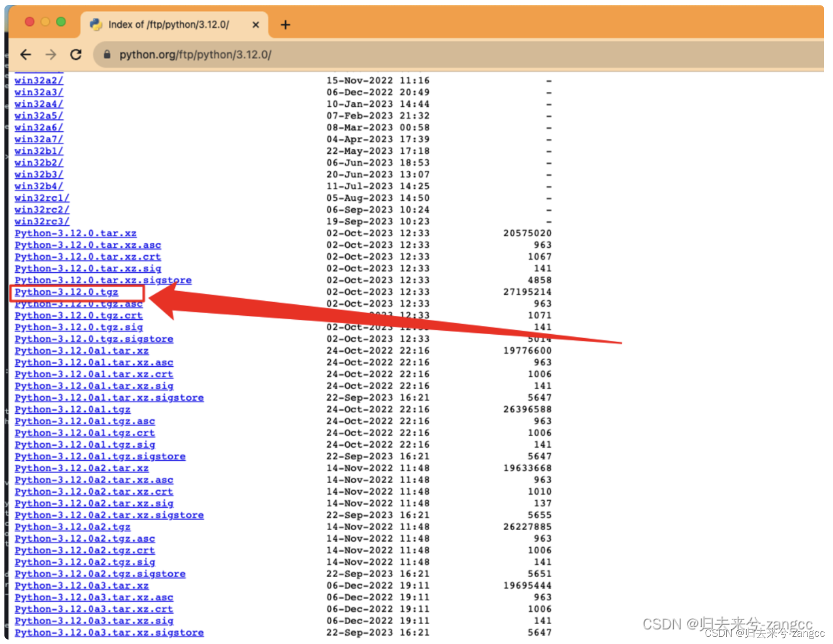Open the win32rc1/ directory link
This screenshot has height=644, width=833.
42,198
